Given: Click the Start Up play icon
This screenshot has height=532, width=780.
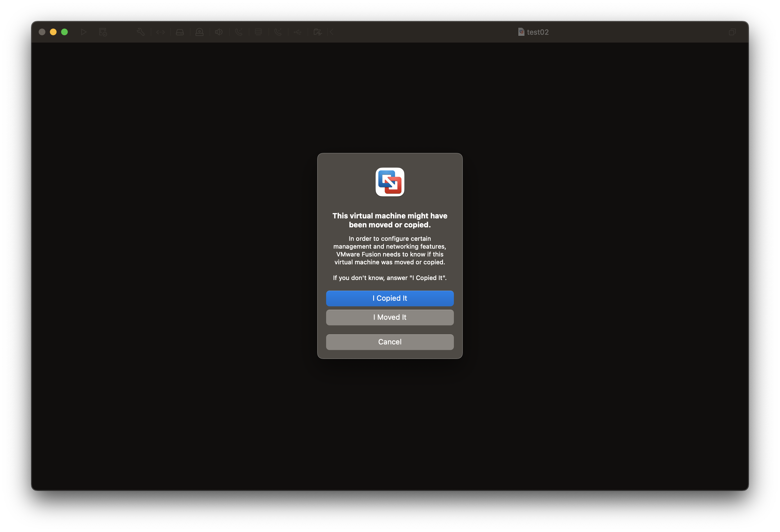Looking at the screenshot, I should [x=83, y=32].
